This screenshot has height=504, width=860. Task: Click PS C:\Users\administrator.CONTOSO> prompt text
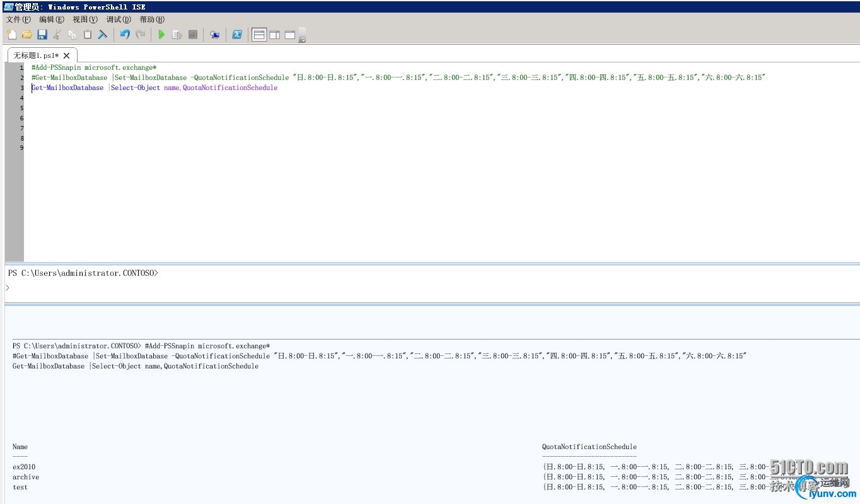click(83, 273)
